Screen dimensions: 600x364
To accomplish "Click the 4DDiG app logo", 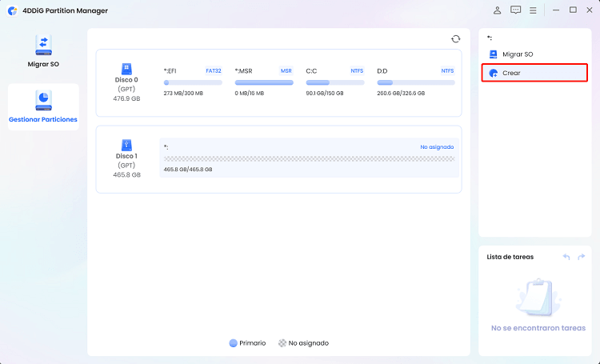I will click(12, 10).
